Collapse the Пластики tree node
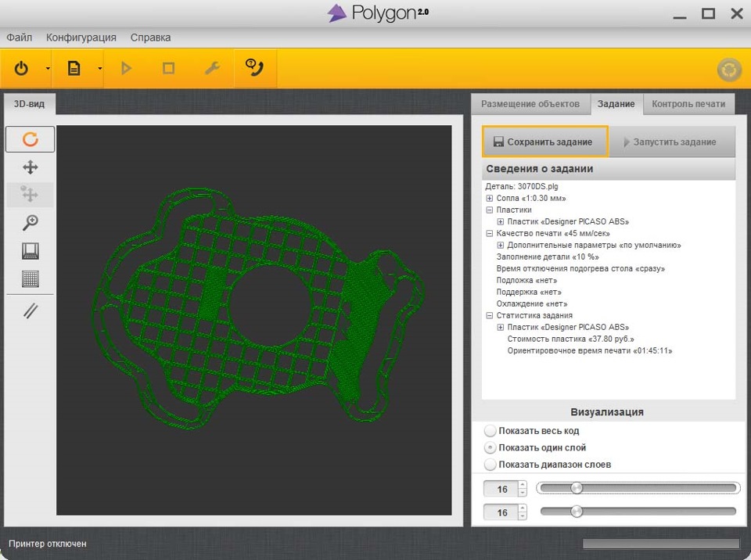Viewport: 751px width, 560px height. pyautogui.click(x=489, y=210)
